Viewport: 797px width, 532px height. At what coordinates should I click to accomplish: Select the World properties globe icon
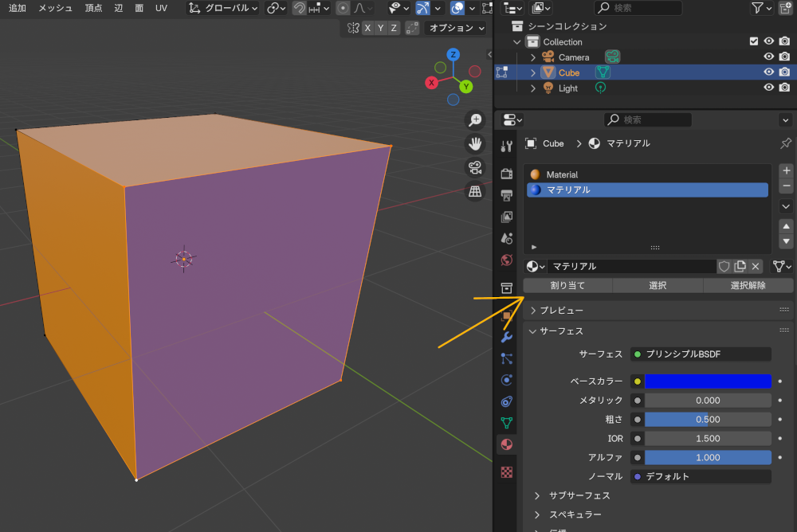point(507,260)
